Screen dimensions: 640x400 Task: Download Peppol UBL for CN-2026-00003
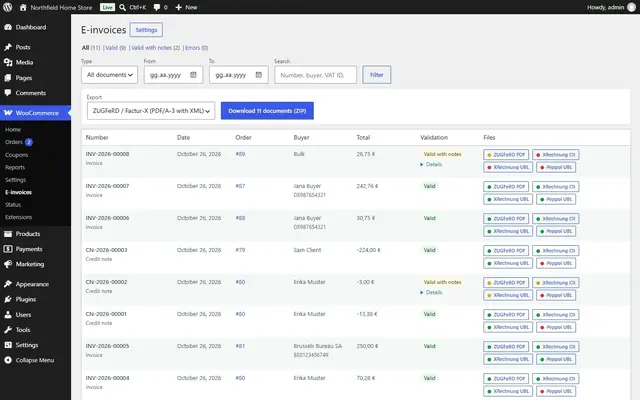pos(556,263)
